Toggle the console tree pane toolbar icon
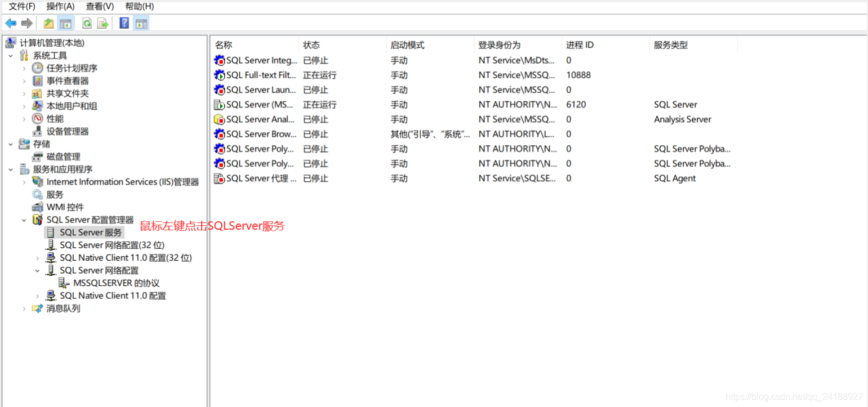This screenshot has width=868, height=407. 66,23
